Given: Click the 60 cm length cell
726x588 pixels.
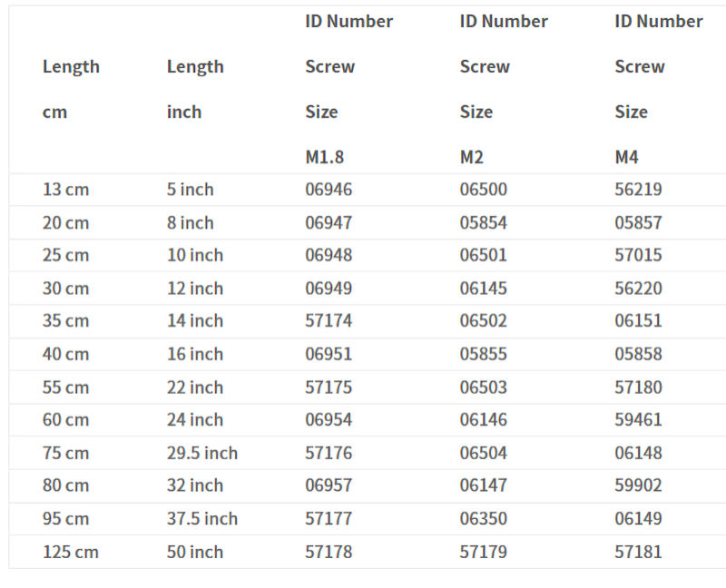Looking at the screenshot, I should click(x=65, y=419).
